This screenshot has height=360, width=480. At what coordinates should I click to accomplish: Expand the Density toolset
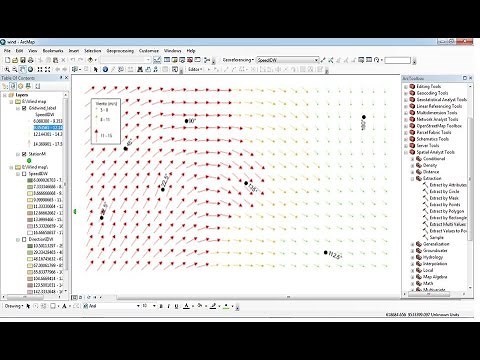412,166
